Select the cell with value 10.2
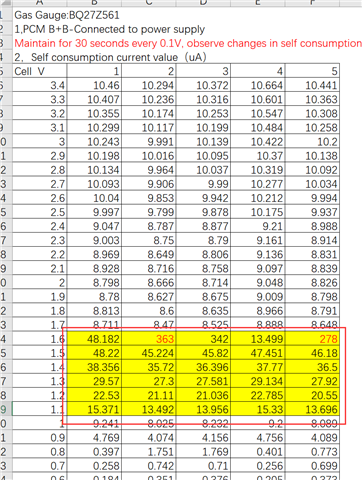Image resolution: width=362 pixels, height=480 pixels. pos(312,142)
